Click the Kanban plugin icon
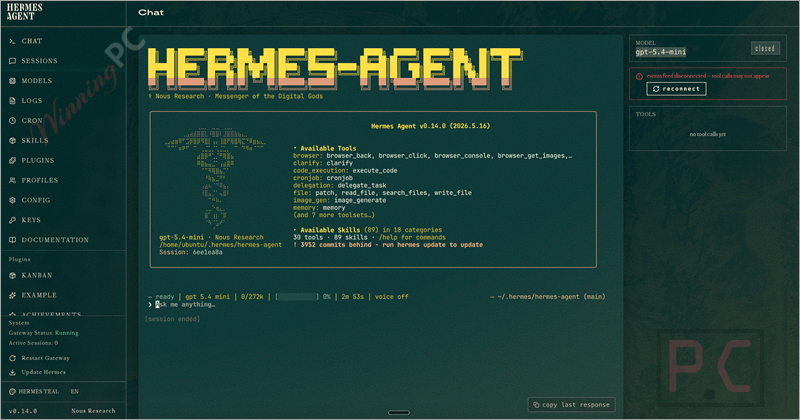 click(12, 275)
